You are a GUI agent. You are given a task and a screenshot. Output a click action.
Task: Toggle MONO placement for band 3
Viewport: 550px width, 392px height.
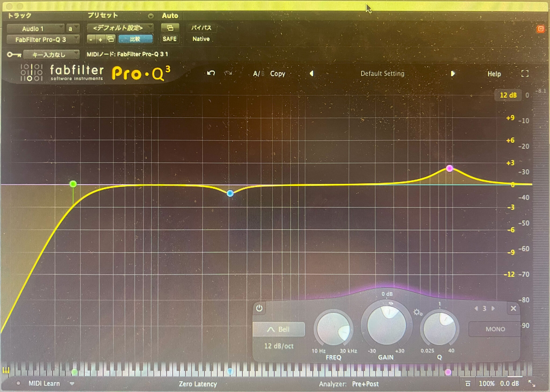tap(495, 329)
